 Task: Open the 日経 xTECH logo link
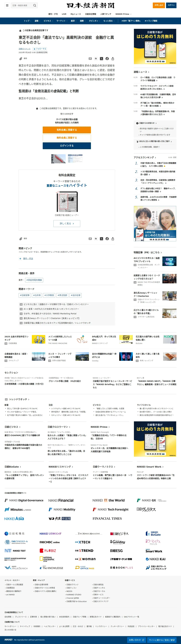82,542
